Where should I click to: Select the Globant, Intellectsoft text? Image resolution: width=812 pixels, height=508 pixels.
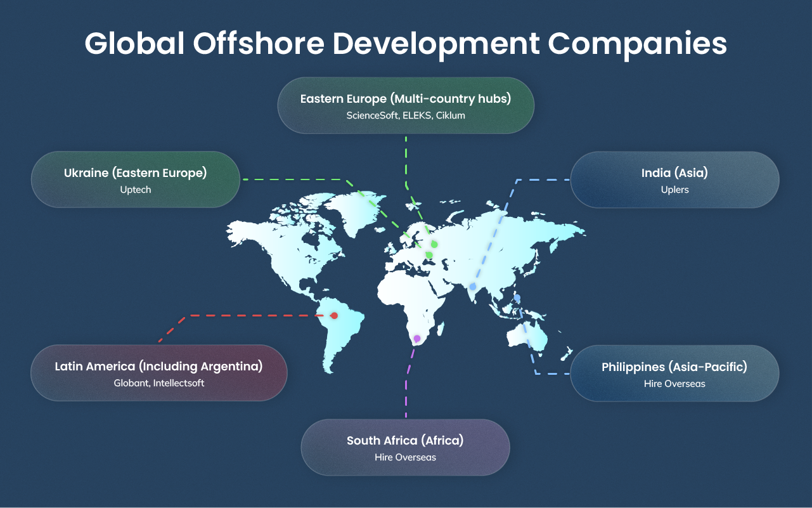point(158,383)
